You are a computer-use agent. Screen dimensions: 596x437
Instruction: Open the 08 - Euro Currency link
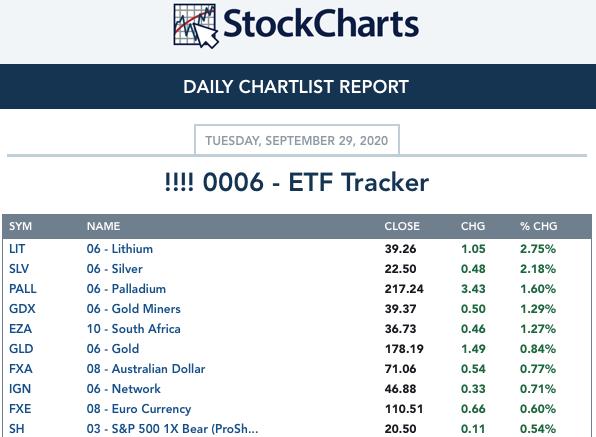click(x=139, y=409)
